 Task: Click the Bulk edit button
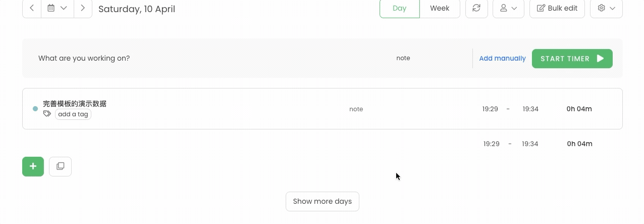click(x=557, y=9)
